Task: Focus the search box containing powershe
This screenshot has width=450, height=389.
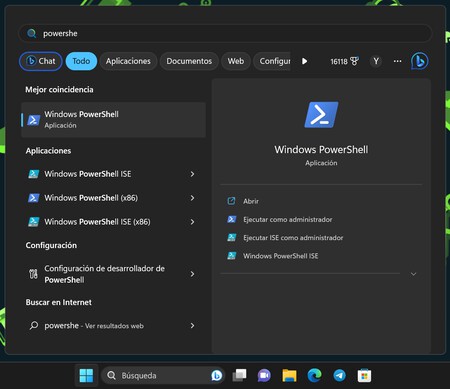Action: [225, 33]
